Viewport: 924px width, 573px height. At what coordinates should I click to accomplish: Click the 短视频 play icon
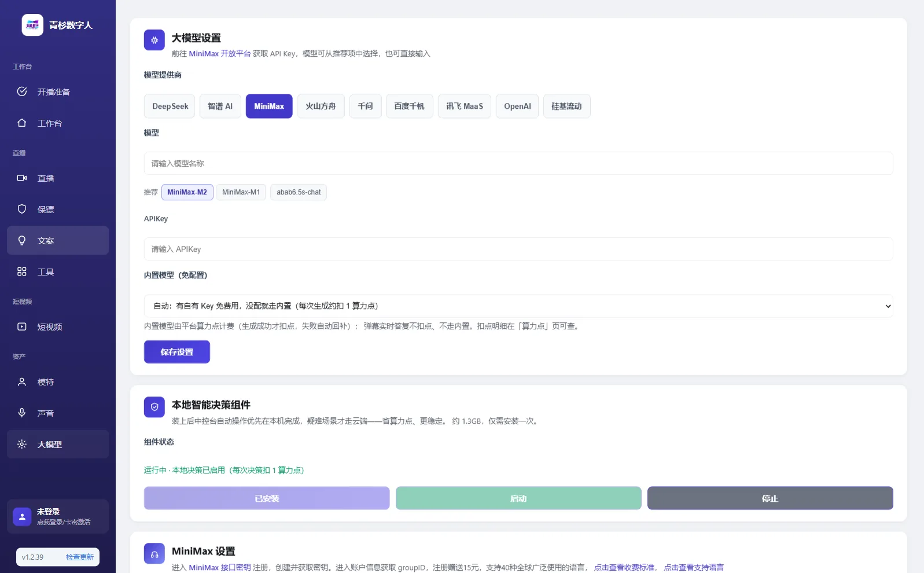(x=22, y=326)
